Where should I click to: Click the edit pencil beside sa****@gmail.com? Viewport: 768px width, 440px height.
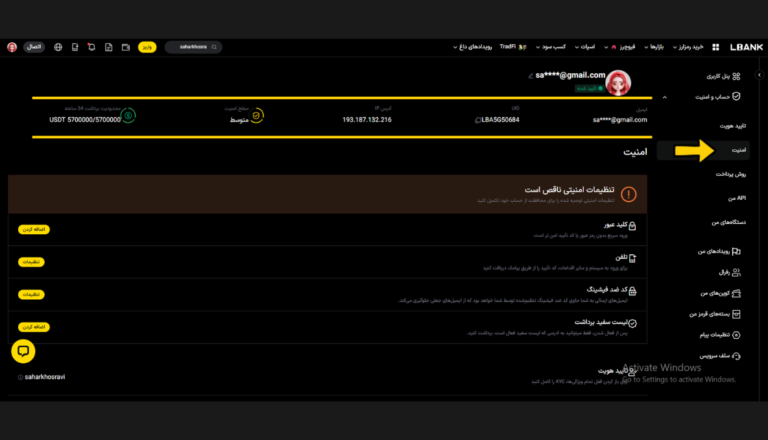(x=530, y=75)
